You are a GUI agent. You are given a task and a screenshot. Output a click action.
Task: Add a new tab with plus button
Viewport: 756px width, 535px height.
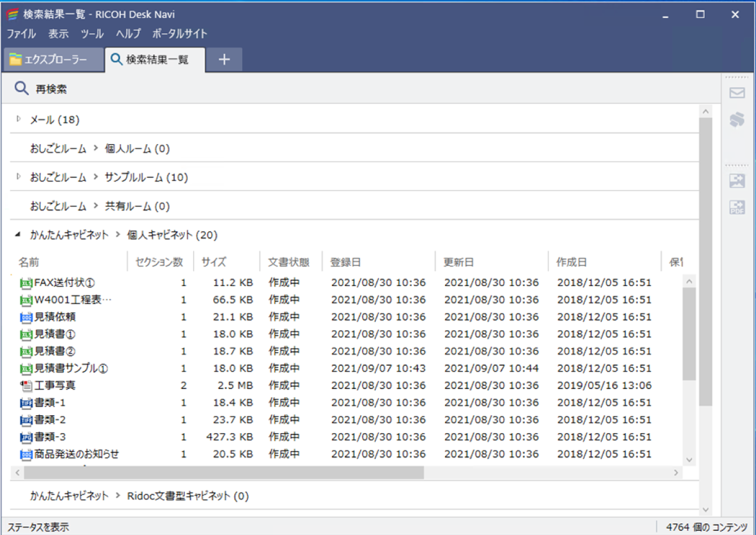coord(224,60)
